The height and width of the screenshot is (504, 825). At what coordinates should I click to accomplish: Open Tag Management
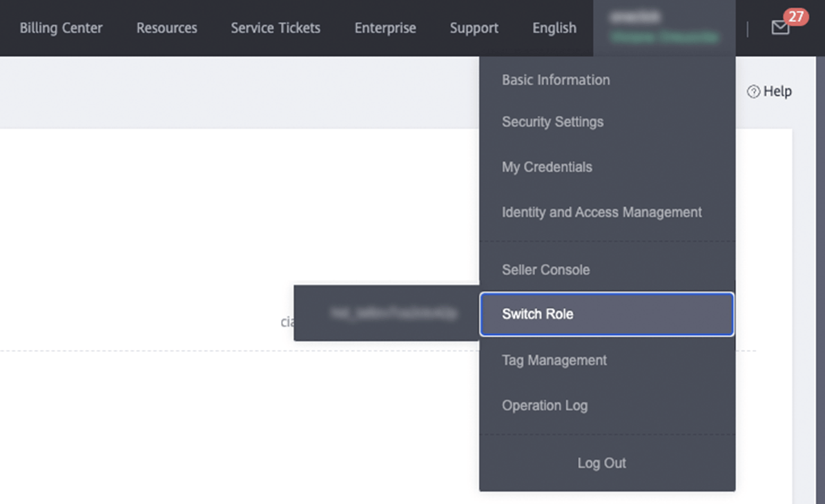click(x=554, y=360)
